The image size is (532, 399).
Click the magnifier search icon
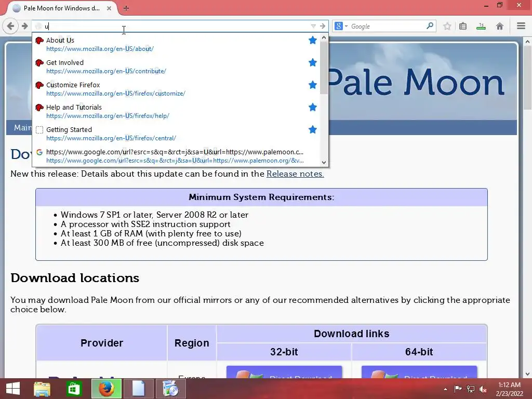[430, 26]
